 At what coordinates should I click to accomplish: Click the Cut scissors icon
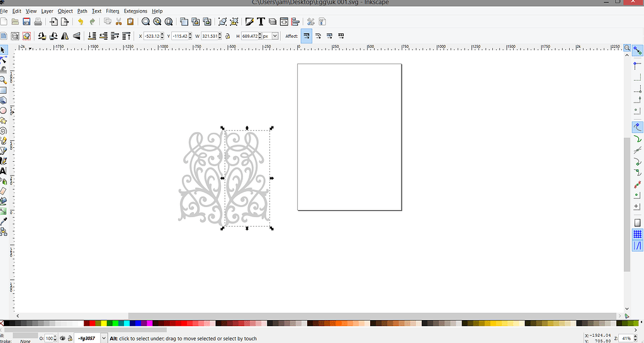[119, 22]
